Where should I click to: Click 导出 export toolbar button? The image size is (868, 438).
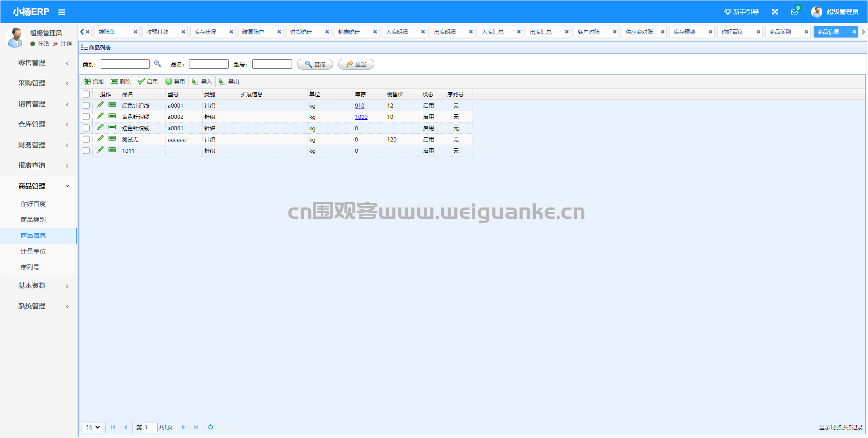[x=229, y=81]
